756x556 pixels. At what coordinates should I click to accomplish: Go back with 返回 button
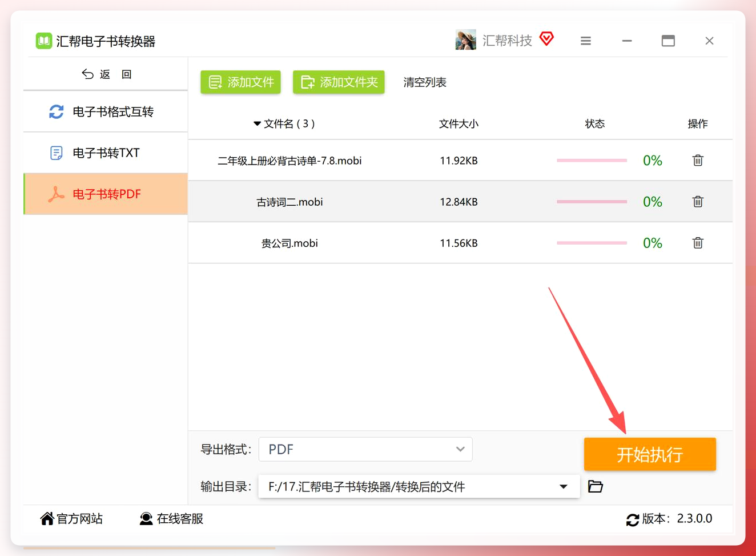(x=106, y=74)
